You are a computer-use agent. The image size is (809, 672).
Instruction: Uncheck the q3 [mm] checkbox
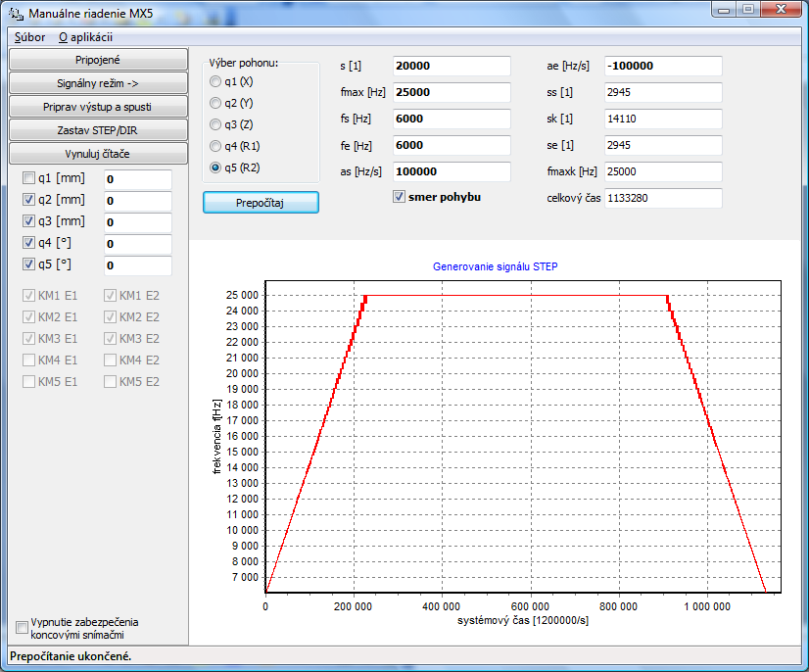pos(29,221)
